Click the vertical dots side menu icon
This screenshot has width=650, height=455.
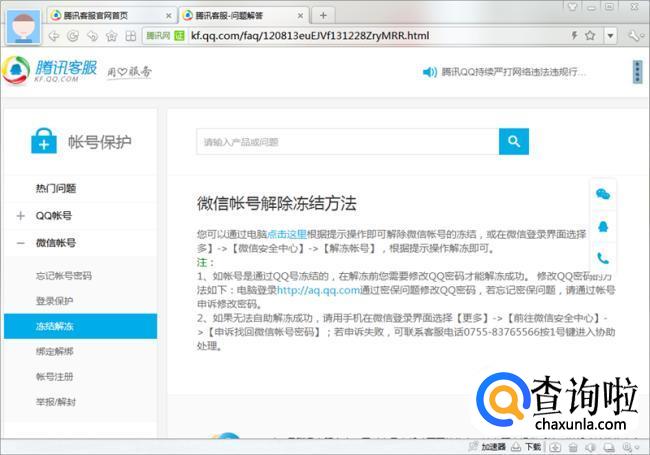pos(638,72)
